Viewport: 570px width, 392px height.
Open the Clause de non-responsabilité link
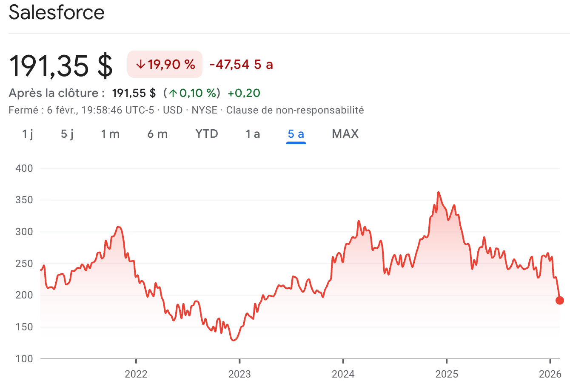[x=295, y=110]
